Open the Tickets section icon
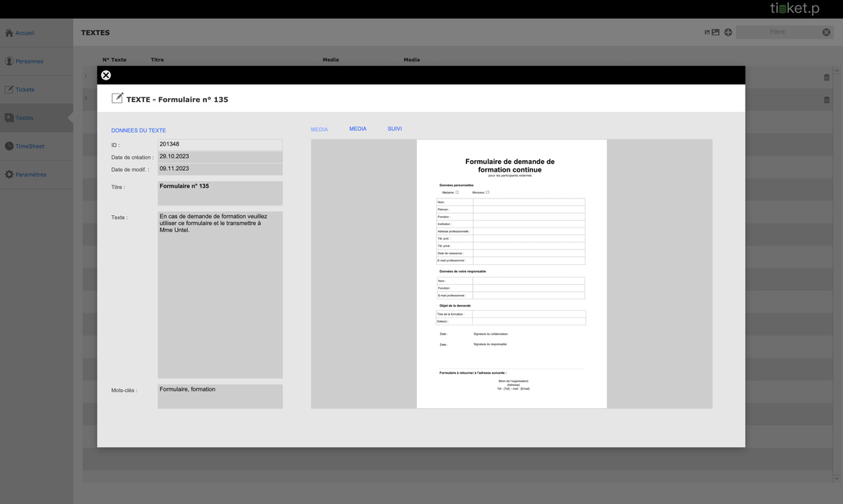Image resolution: width=843 pixels, height=504 pixels. (x=9, y=90)
